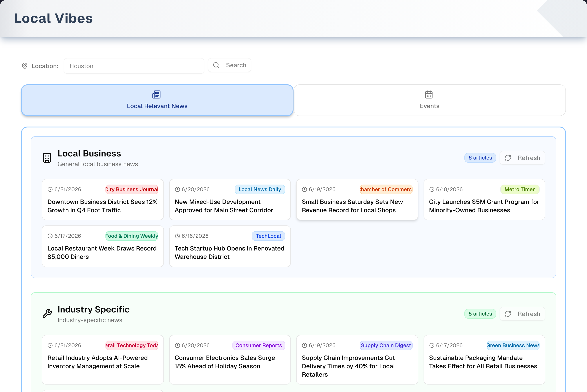Image resolution: width=587 pixels, height=392 pixels.
Task: Click the Search button
Action: (x=229, y=65)
